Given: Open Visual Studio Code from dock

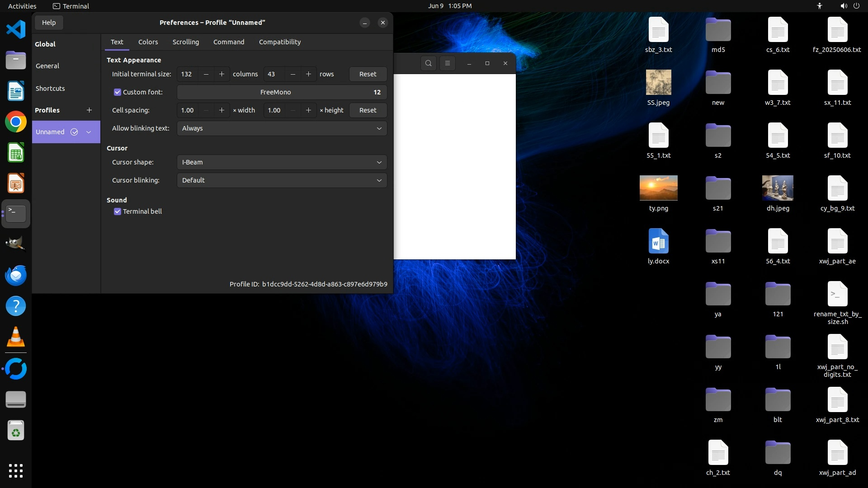Looking at the screenshot, I should 16,30.
